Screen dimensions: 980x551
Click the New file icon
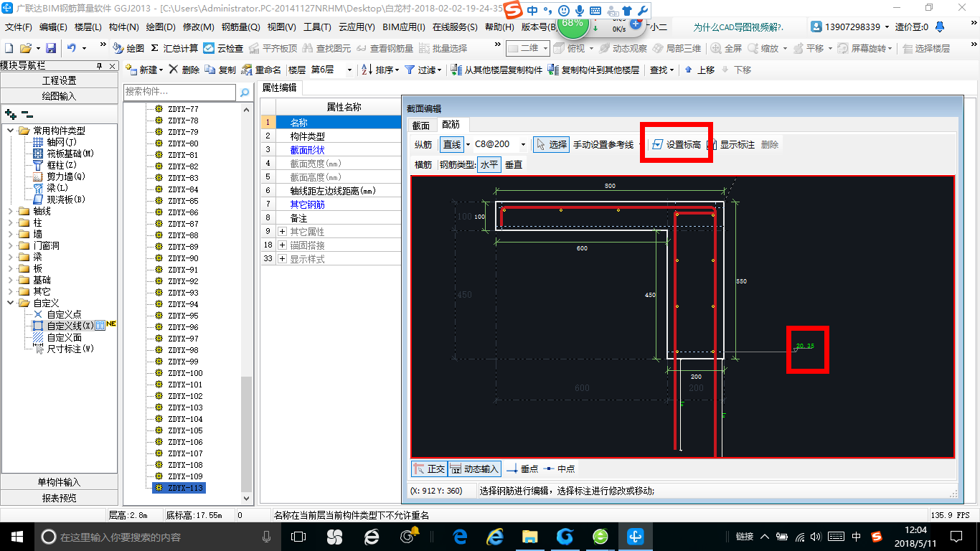pyautogui.click(x=9, y=48)
